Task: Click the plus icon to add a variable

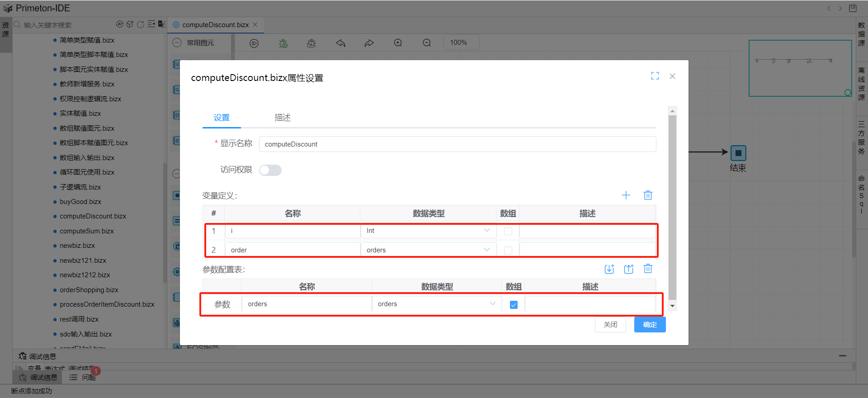Action: (x=626, y=195)
